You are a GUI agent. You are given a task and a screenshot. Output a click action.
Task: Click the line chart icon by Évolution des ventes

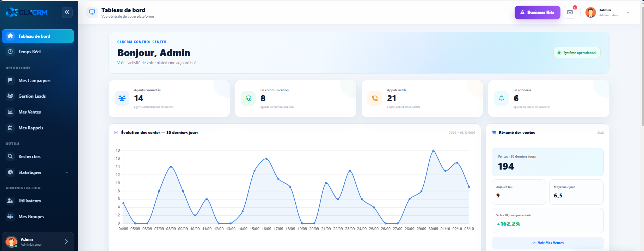[x=117, y=133]
